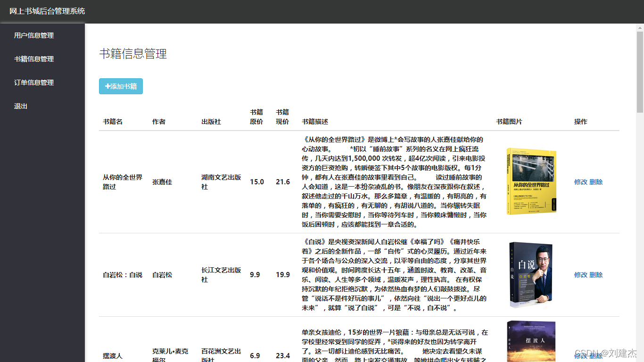Click 删除 for 从你的全世界路过

(596, 182)
